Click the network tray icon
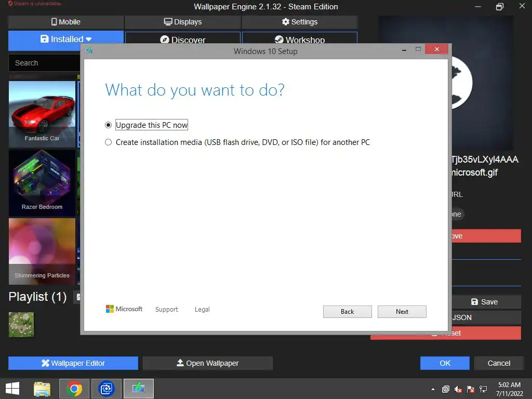 483,389
